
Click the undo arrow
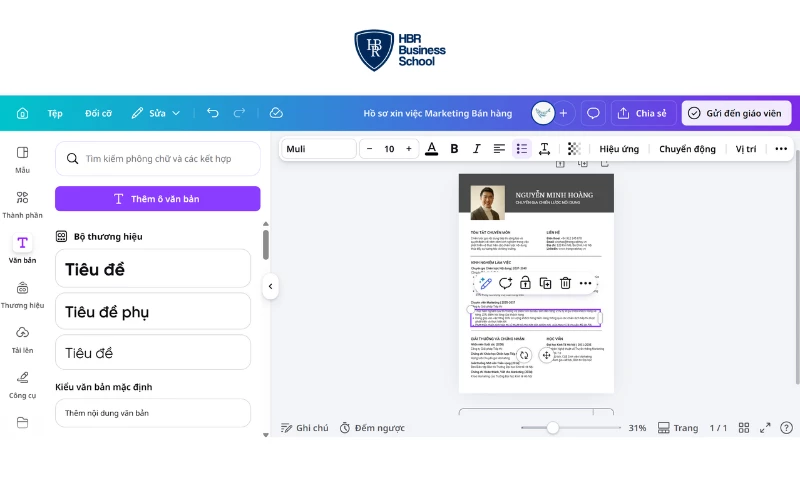coord(213,113)
